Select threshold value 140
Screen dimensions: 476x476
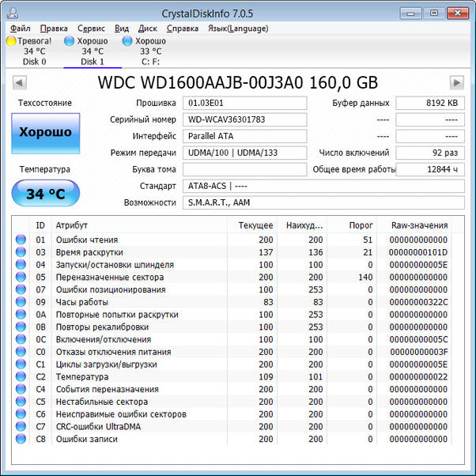click(365, 278)
